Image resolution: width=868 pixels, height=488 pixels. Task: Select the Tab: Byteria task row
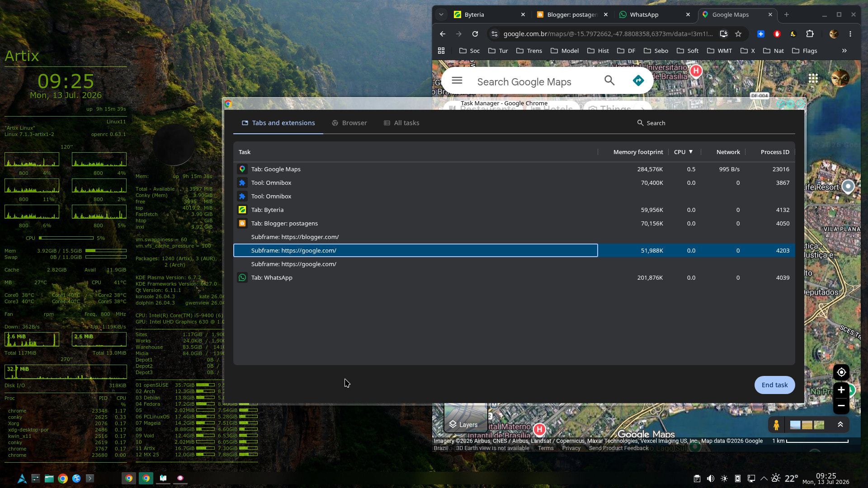click(514, 210)
